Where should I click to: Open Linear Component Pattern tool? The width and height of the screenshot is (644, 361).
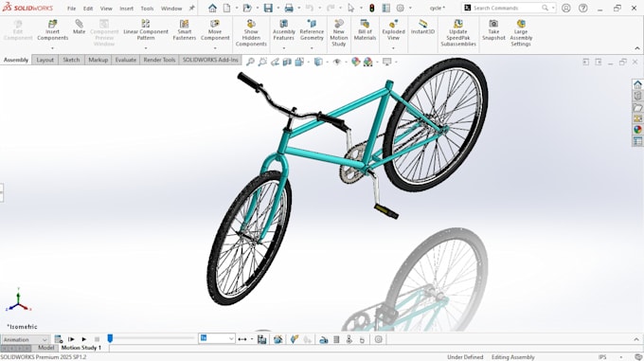pos(146,30)
